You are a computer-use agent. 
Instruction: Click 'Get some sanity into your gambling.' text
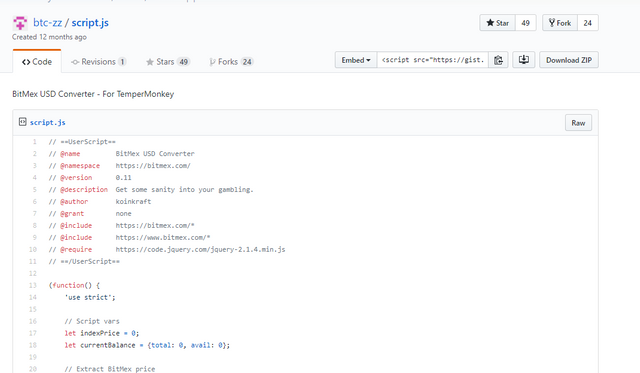(184, 190)
